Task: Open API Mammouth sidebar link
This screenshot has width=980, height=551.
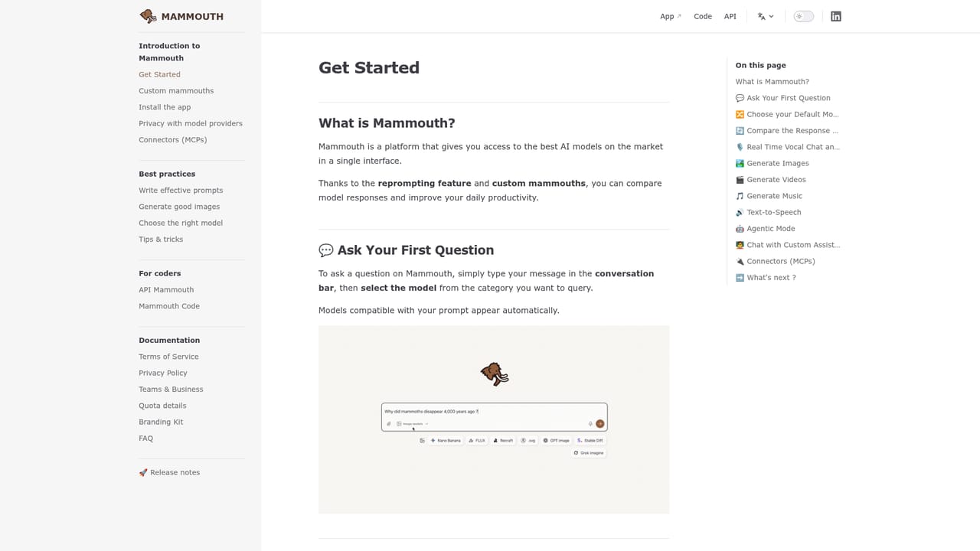Action: click(166, 289)
